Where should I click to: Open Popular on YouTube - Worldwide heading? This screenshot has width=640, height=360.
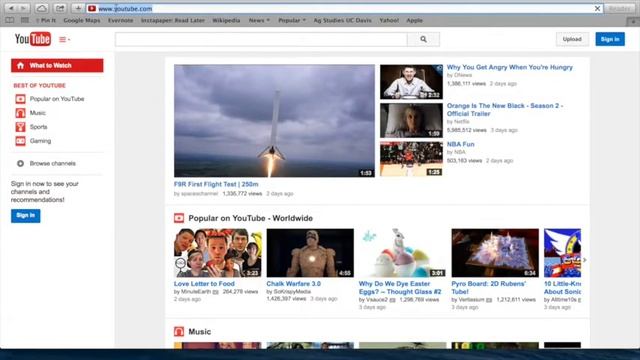coord(251,218)
